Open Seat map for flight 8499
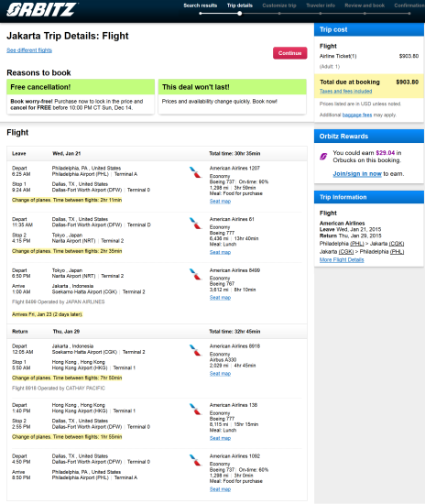Screen dimensions: 425x504 [220, 298]
